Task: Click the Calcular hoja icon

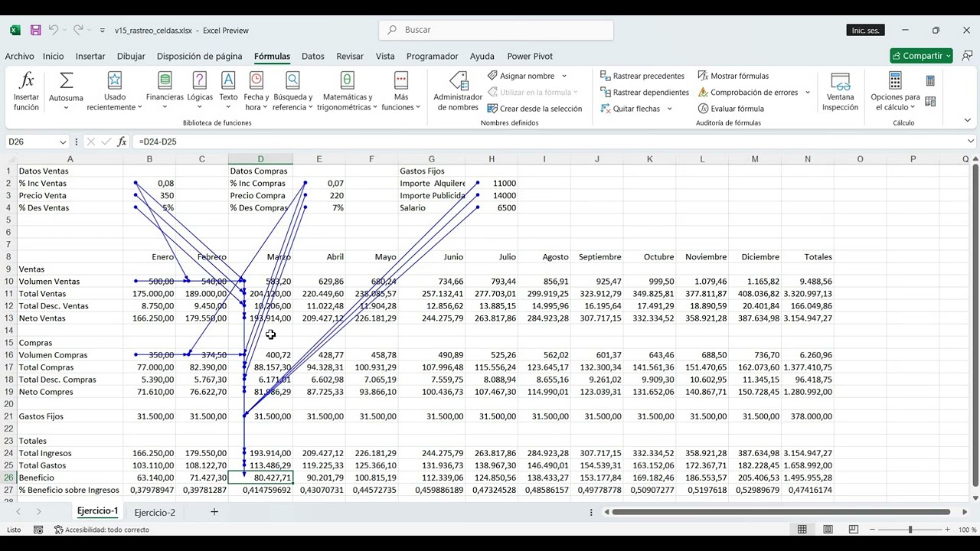Action: pos(930,101)
